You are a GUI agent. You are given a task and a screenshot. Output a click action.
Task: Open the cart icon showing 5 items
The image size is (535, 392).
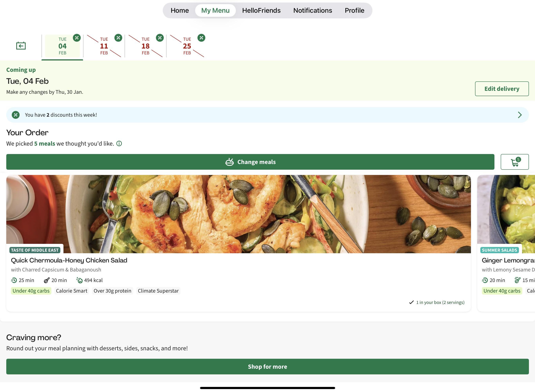tap(514, 162)
